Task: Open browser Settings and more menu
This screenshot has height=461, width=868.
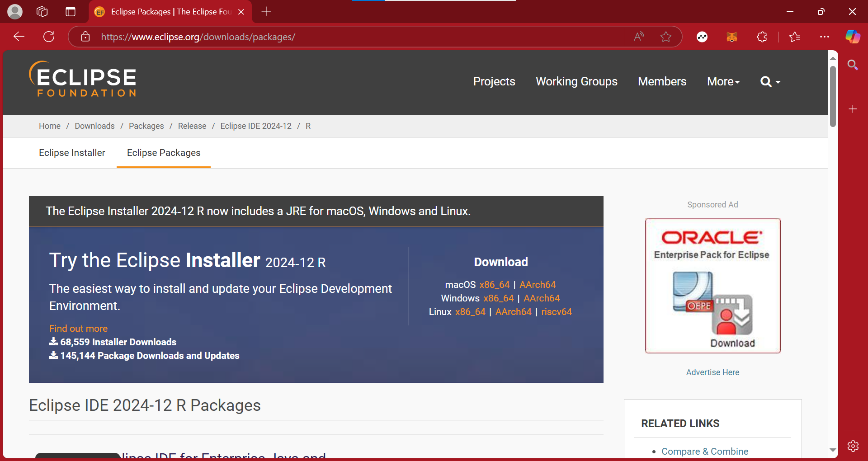Action: click(x=825, y=37)
